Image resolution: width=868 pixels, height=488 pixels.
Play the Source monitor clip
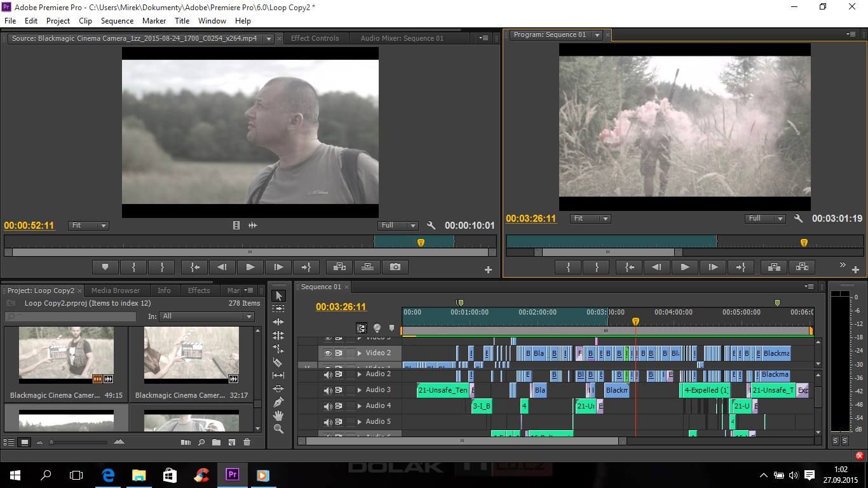tap(250, 267)
